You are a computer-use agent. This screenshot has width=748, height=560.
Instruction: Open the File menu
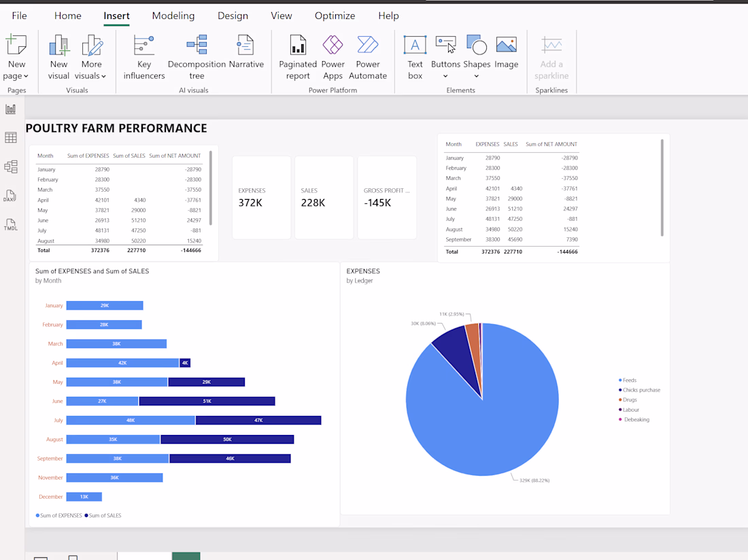click(19, 16)
